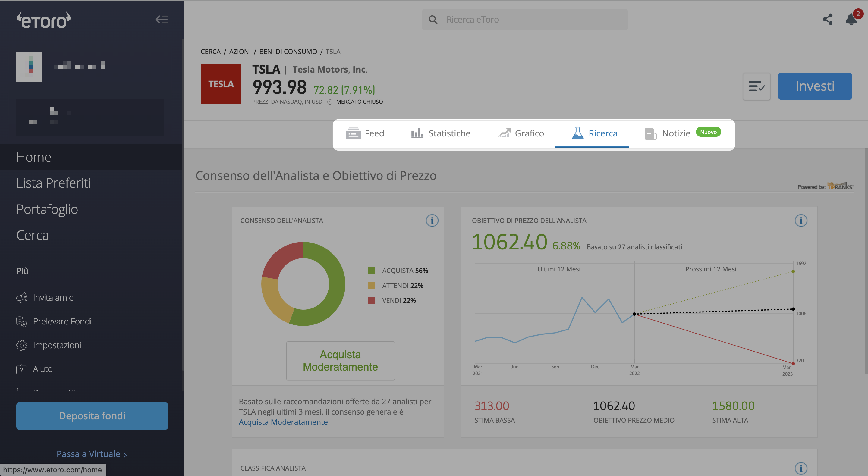Screen dimensions: 868x476
Task: Collapse the sidebar with the arrow icon
Action: (162, 20)
